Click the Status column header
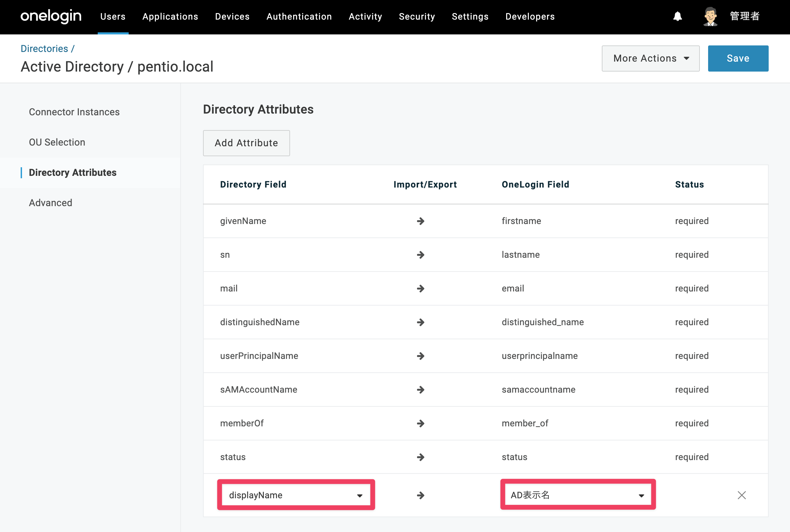Viewport: 790px width, 532px height. (x=690, y=185)
